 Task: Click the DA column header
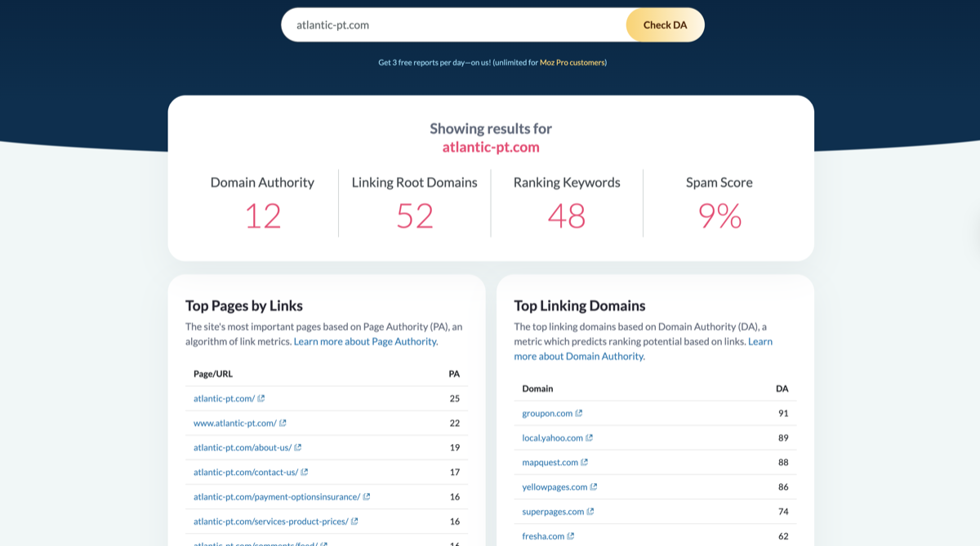(x=782, y=388)
